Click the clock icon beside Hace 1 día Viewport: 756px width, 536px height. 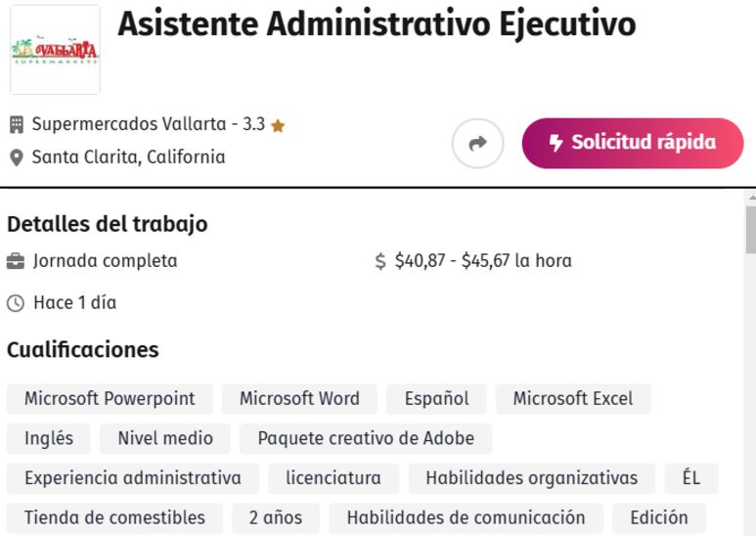click(16, 303)
